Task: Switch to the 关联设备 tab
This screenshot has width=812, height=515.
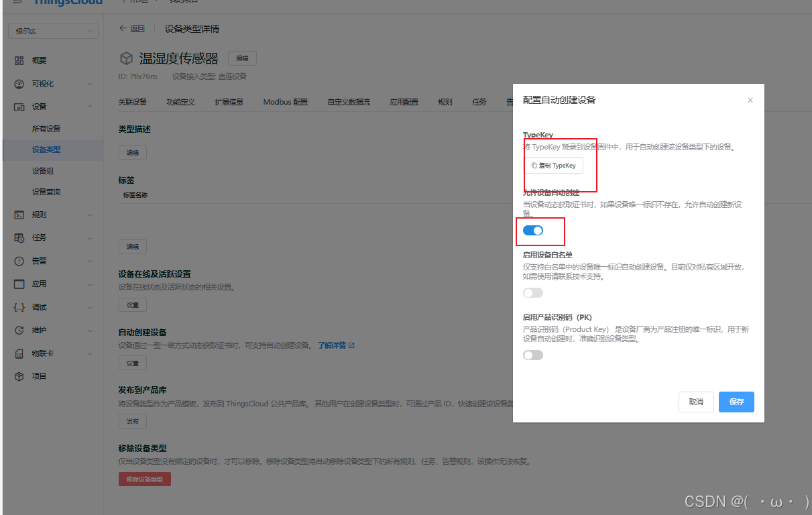Action: pos(132,102)
